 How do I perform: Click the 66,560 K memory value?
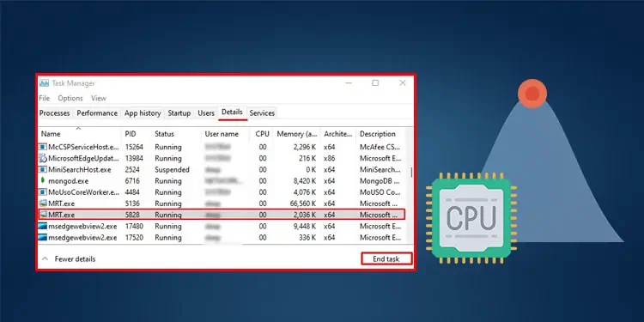[x=303, y=204]
